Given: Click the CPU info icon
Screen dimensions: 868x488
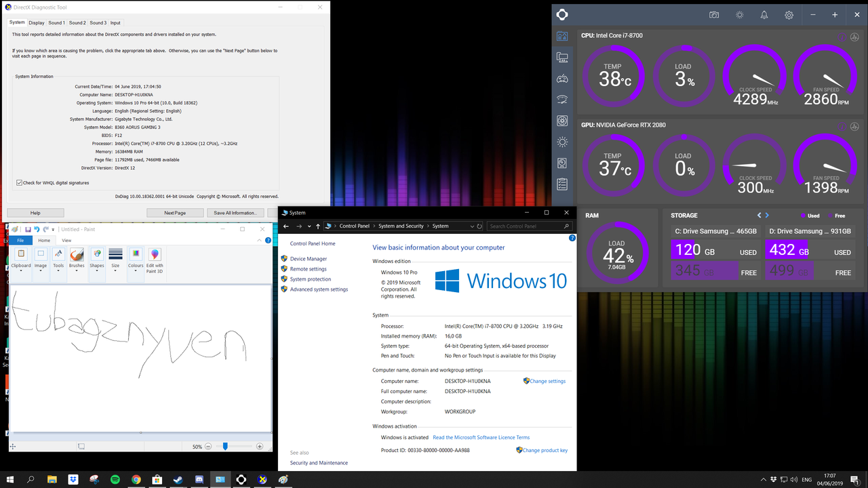Looking at the screenshot, I should 842,37.
